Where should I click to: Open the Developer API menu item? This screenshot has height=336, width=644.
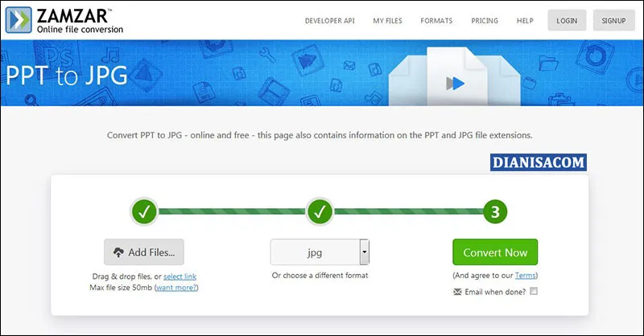331,21
